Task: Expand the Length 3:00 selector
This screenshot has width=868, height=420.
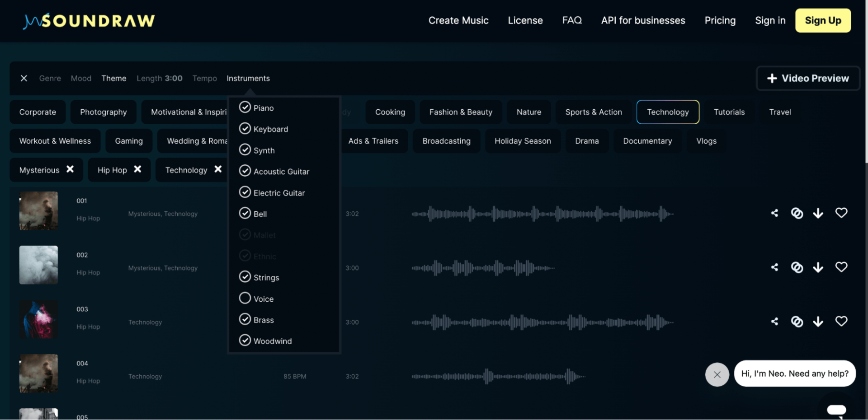Action: pyautogui.click(x=159, y=79)
